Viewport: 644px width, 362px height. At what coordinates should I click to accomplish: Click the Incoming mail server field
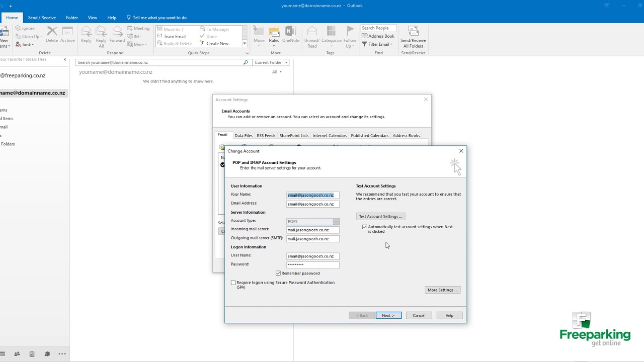tap(313, 230)
